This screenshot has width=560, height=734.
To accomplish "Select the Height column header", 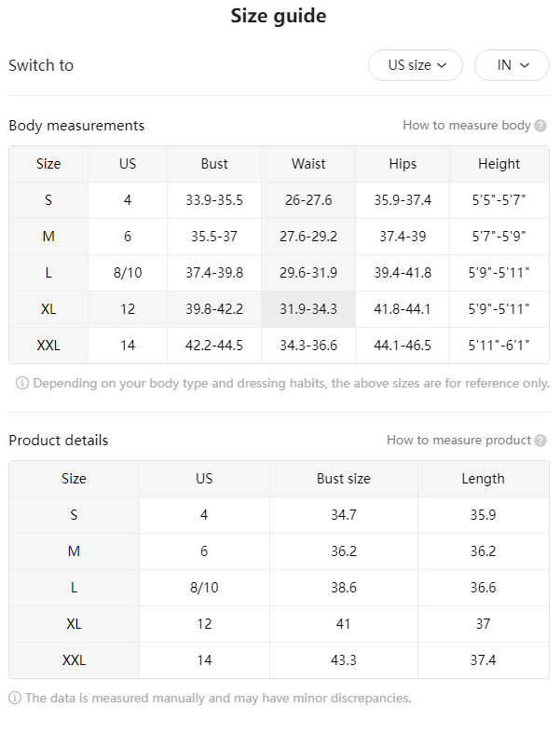I will click(x=499, y=164).
